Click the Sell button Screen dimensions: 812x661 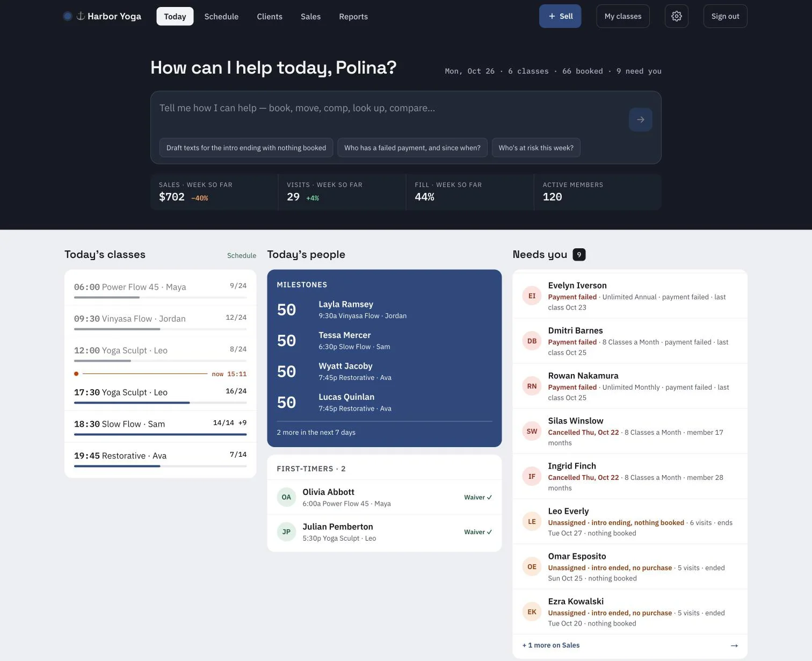tap(560, 16)
